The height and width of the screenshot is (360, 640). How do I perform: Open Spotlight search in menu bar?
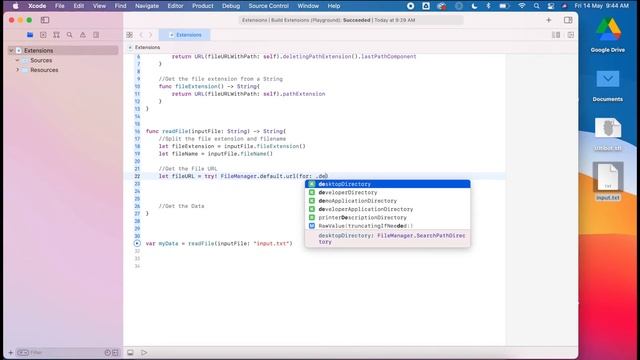click(536, 6)
